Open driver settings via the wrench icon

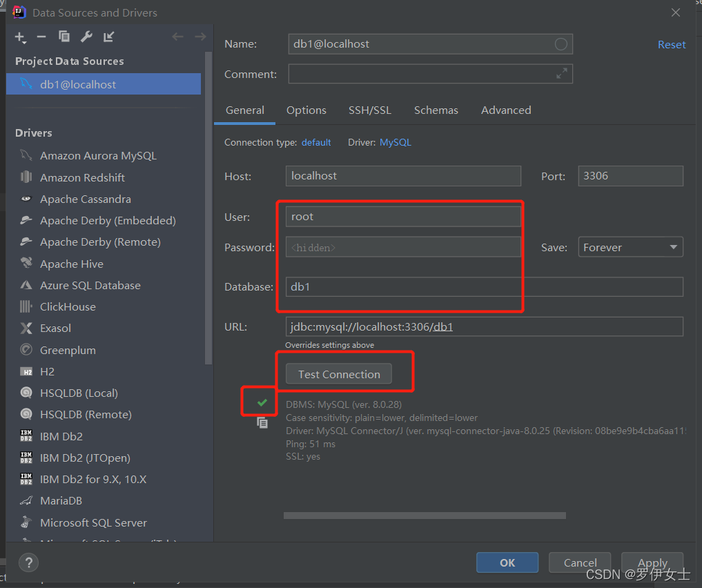point(86,37)
